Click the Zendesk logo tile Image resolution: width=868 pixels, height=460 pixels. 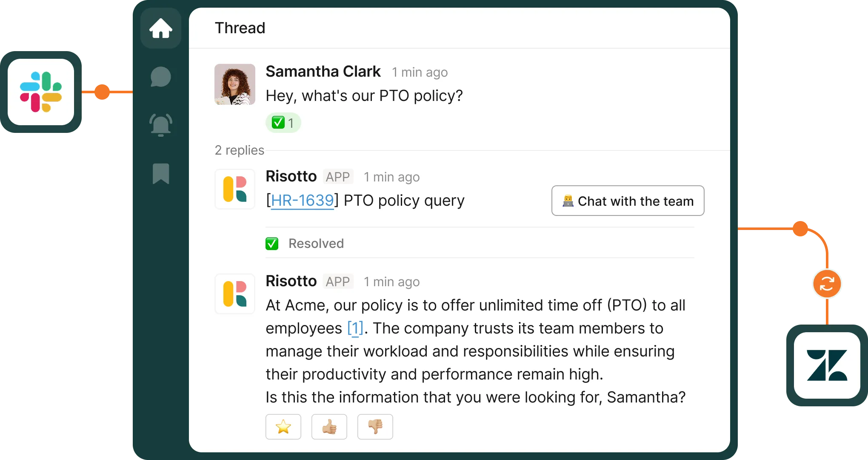[x=827, y=365]
